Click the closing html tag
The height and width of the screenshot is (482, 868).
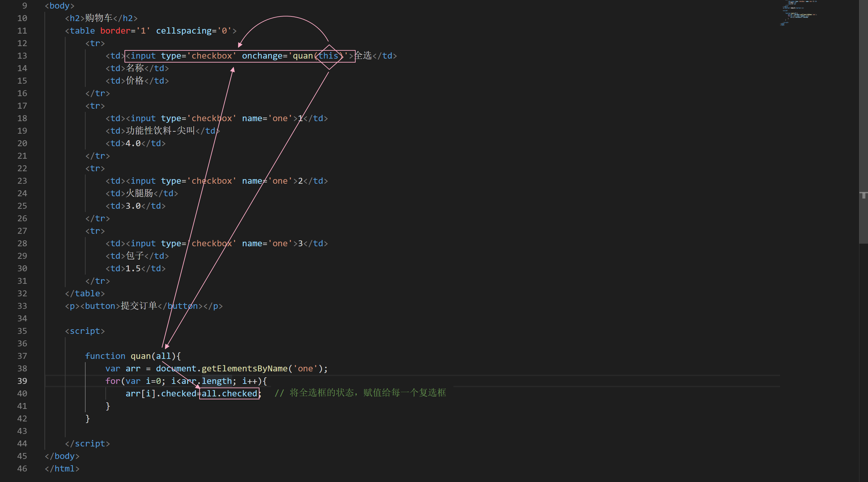62,469
